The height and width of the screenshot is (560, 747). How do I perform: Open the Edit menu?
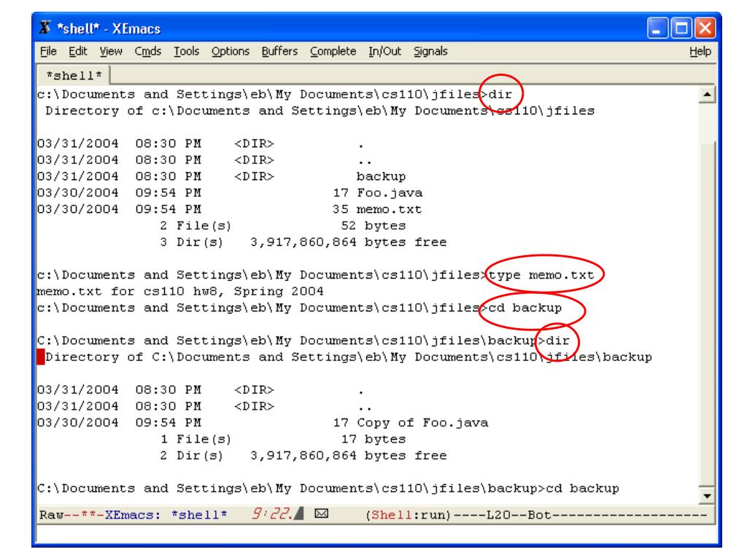pos(78,52)
